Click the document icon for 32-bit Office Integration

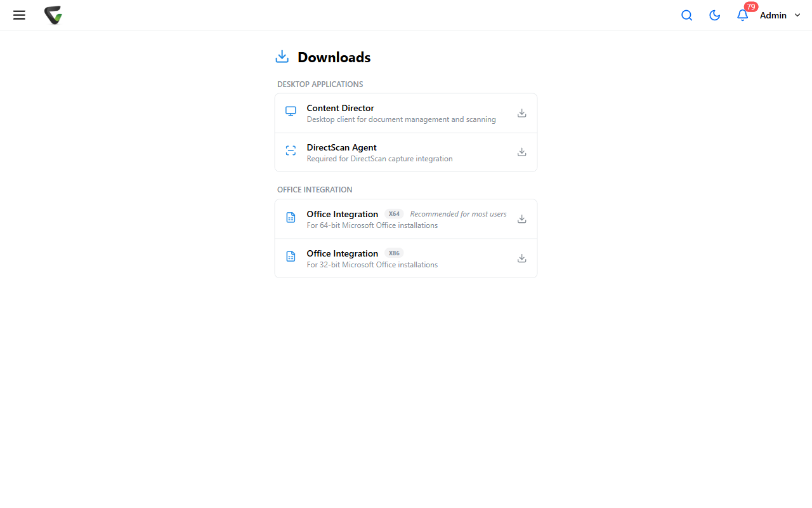[291, 257]
